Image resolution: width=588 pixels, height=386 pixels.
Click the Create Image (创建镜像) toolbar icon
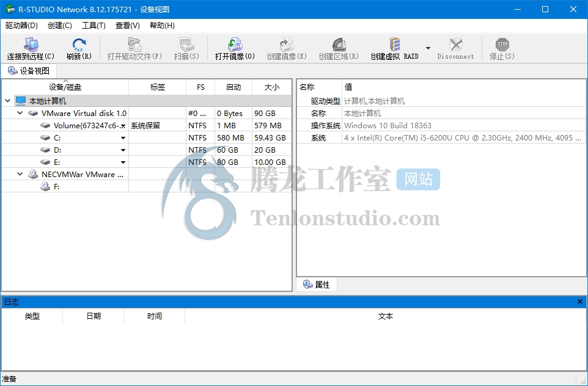pyautogui.click(x=287, y=45)
